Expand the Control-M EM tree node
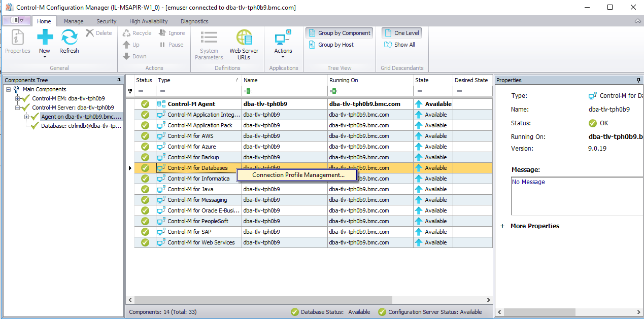The width and height of the screenshot is (644, 319). [x=18, y=98]
